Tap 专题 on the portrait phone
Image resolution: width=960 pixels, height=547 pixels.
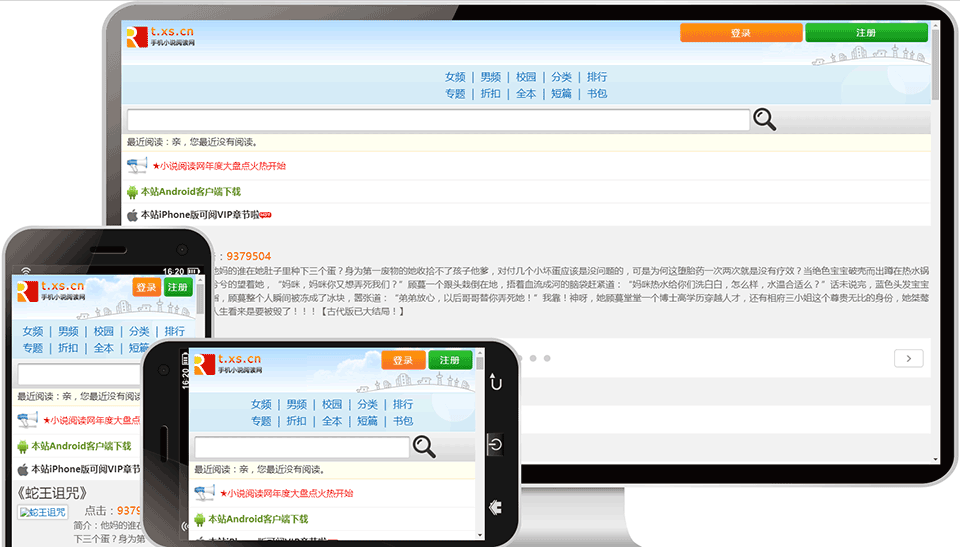(33, 348)
